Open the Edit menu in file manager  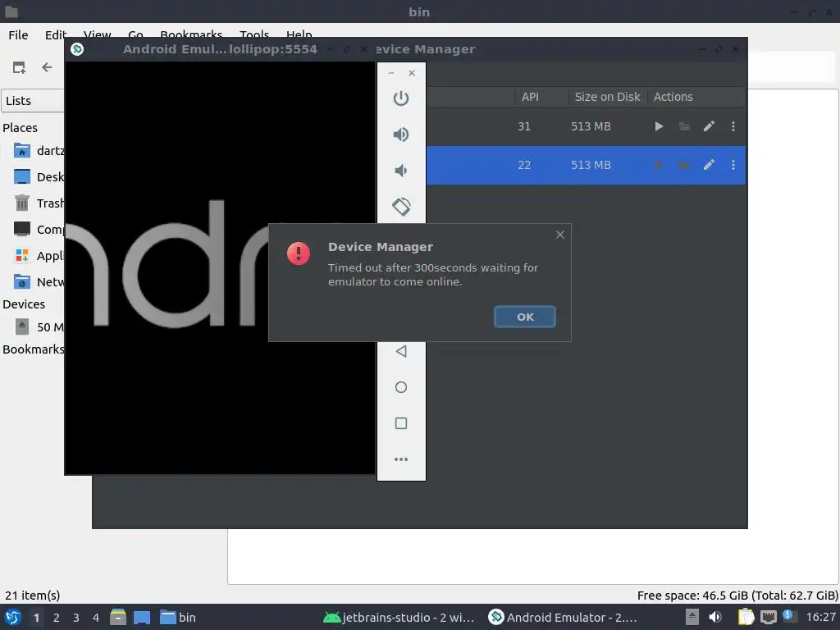tap(56, 34)
